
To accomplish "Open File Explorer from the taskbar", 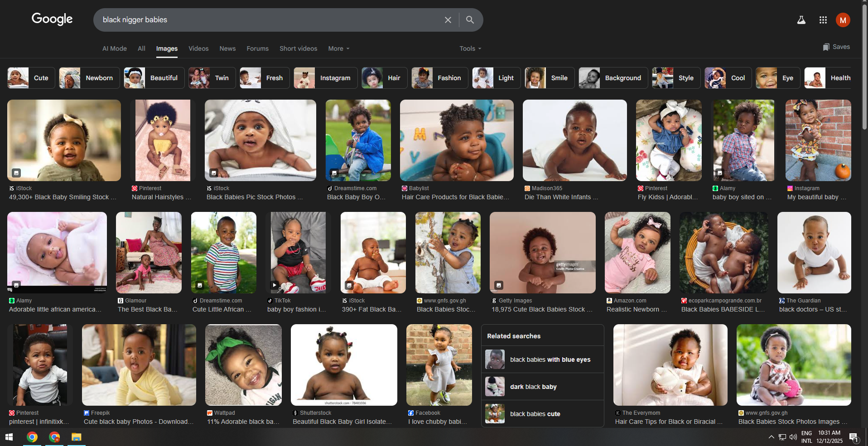I will (x=76, y=437).
